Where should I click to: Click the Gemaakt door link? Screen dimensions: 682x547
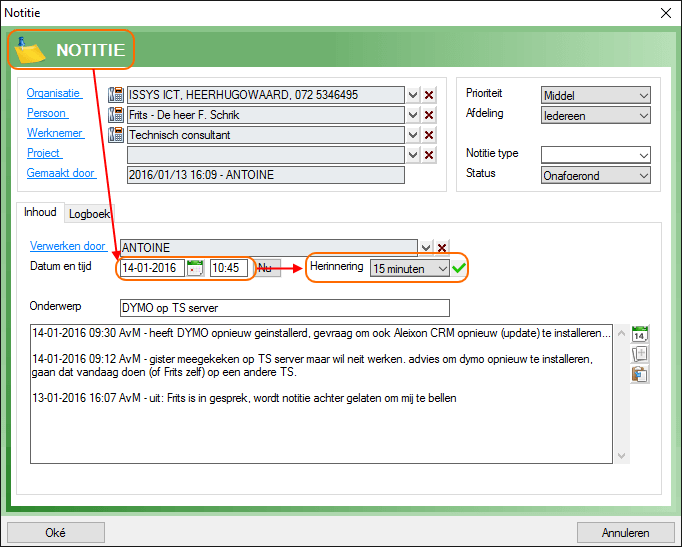[x=61, y=173]
